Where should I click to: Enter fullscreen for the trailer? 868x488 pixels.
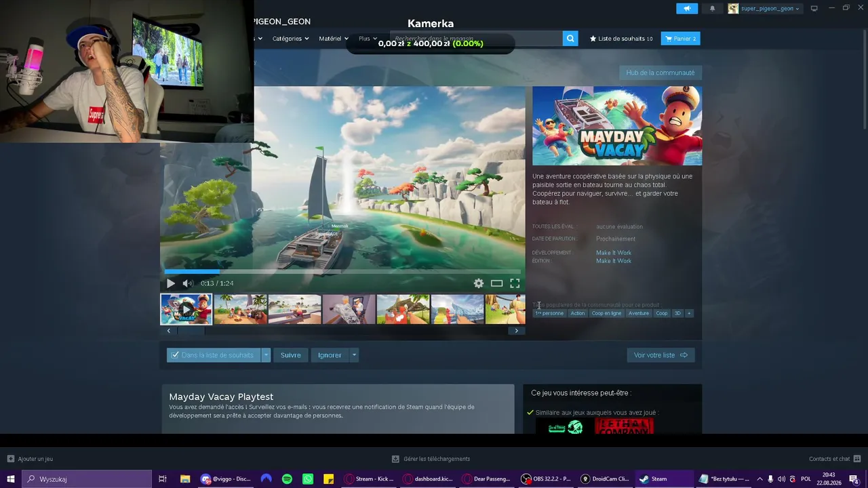[515, 283]
